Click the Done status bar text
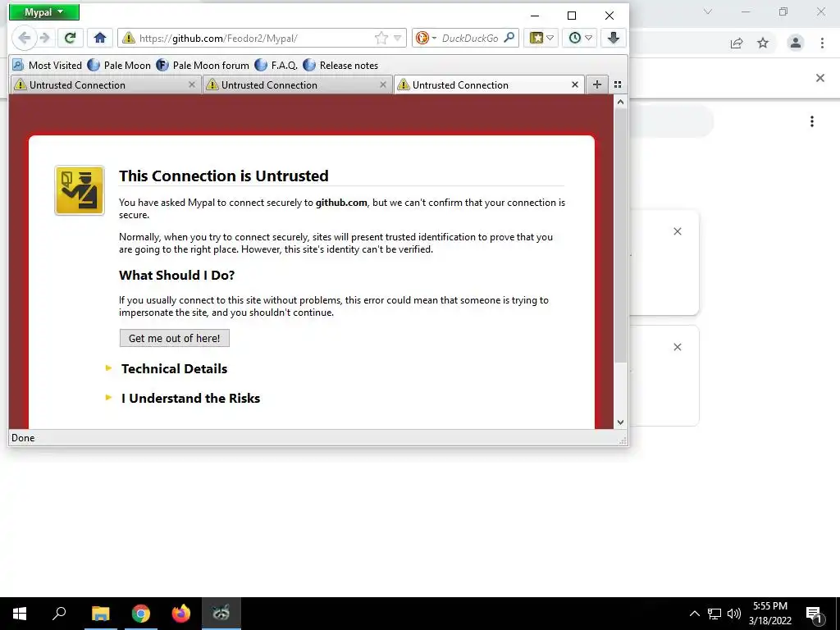The image size is (840, 630). (23, 438)
